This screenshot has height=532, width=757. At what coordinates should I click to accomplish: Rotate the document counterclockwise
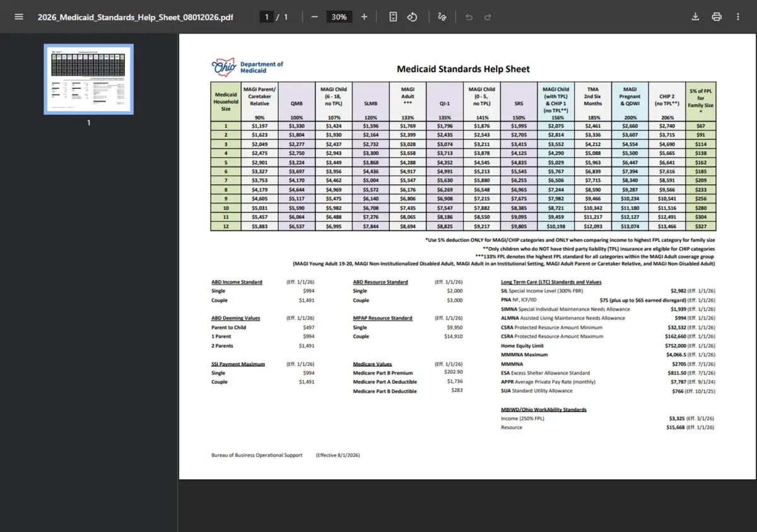412,17
